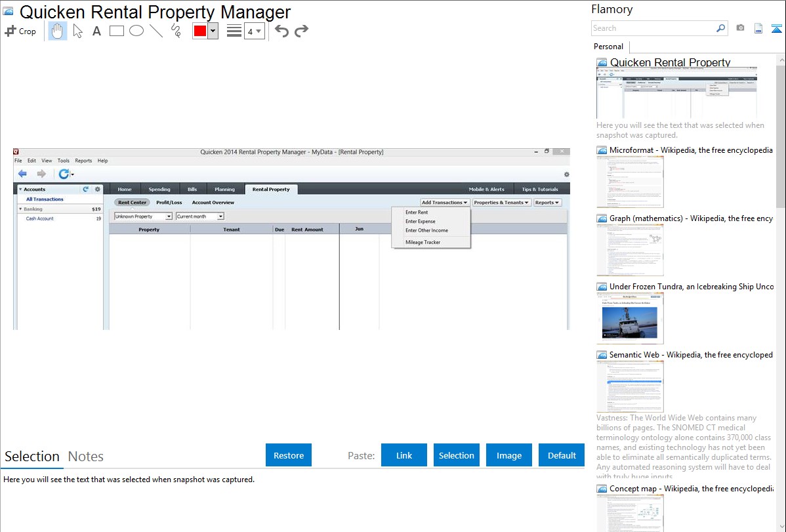This screenshot has height=532, width=786.
Task: Open the line width 4 dropdown
Action: coord(255,31)
